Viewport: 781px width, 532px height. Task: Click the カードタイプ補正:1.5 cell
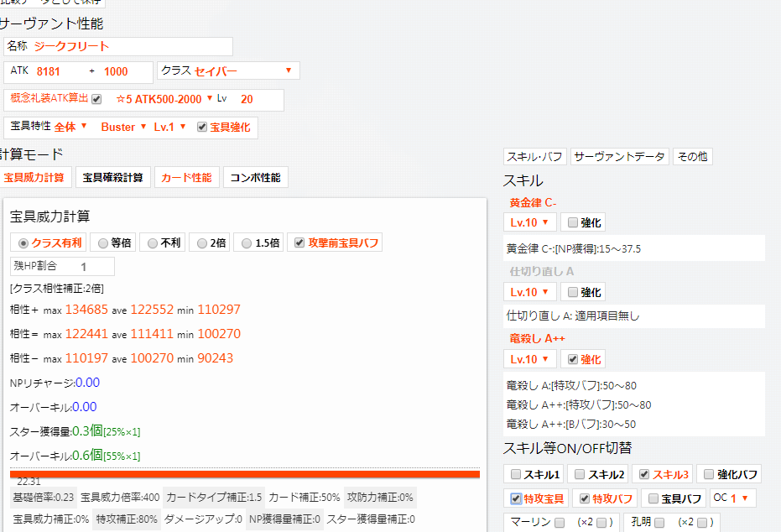click(x=214, y=497)
